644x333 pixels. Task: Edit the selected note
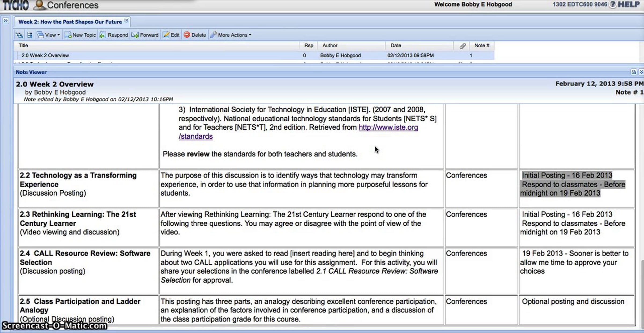pyautogui.click(x=171, y=35)
